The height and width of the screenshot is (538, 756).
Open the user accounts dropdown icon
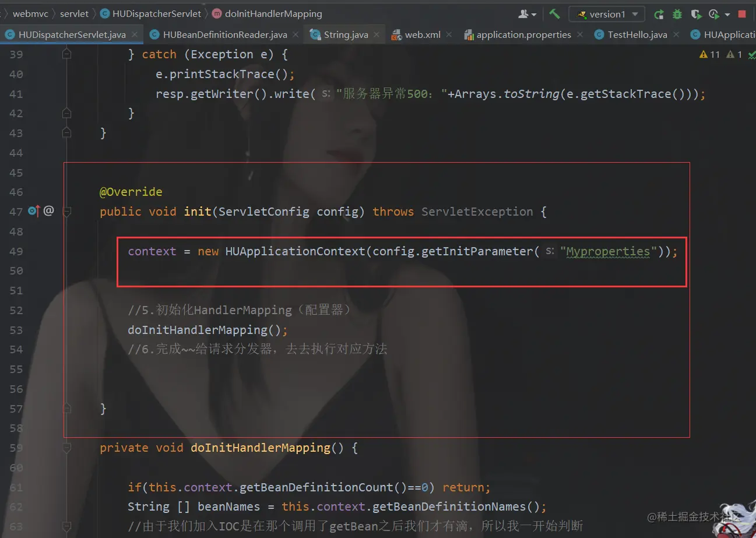(527, 14)
